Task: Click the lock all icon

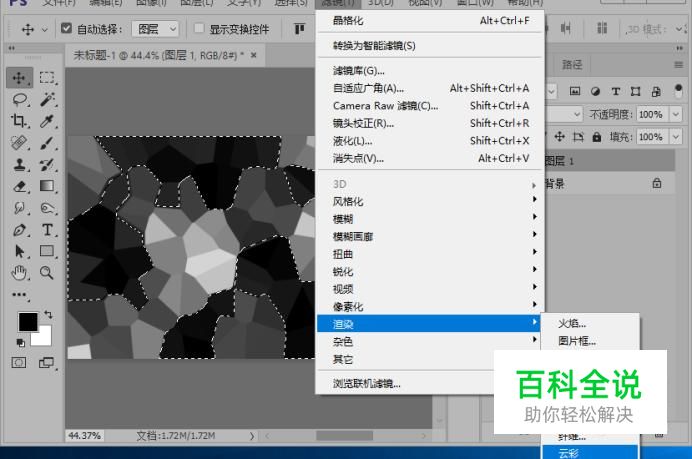Action: pos(597,137)
